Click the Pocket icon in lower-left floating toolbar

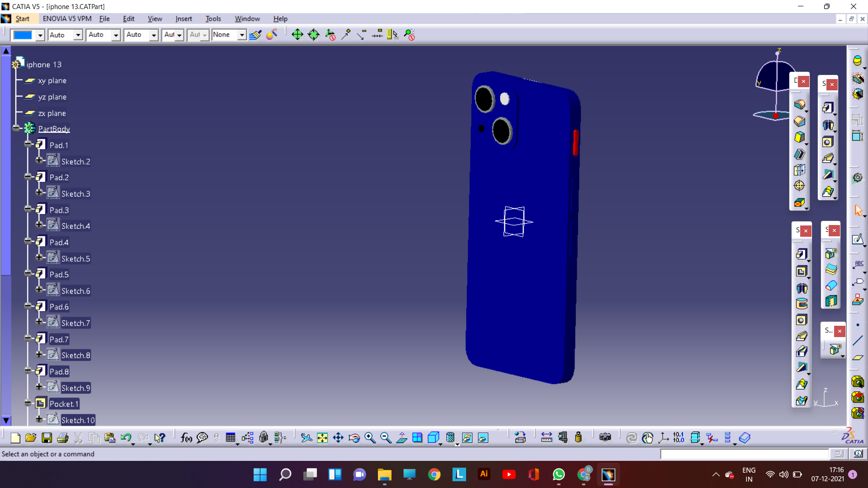[801, 271]
